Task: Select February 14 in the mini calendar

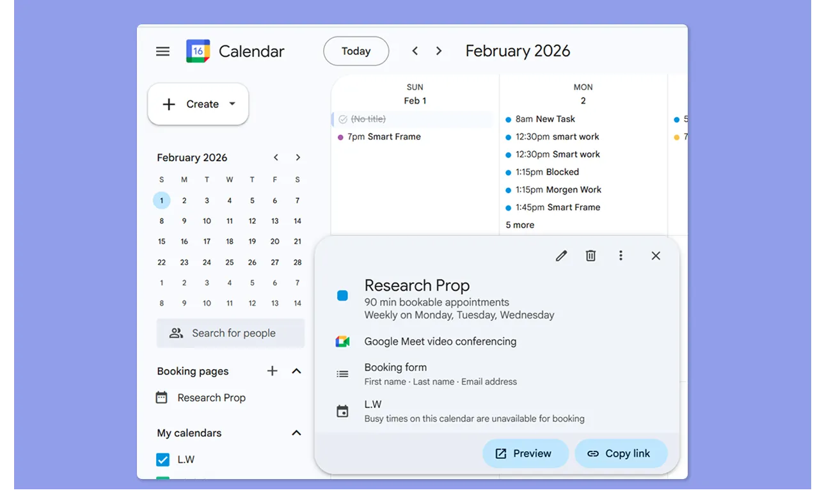Action: pos(297,221)
